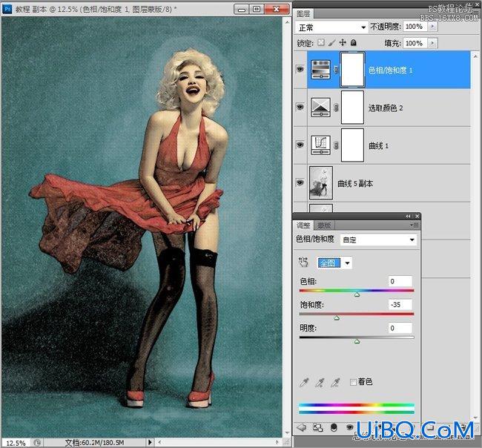Screen dimensions: 482x448
Task: Switch to the 蒙版 Masks tab
Action: [x=324, y=225]
